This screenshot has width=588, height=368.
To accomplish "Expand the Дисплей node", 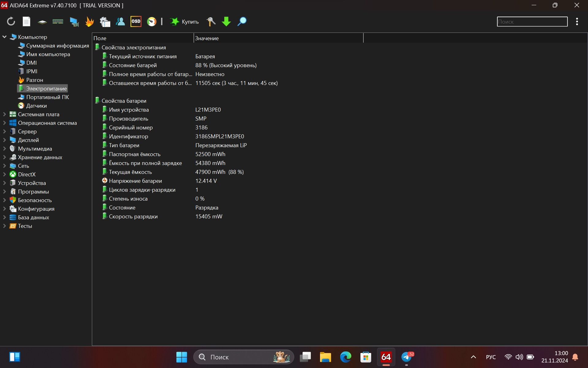I will click(x=5, y=140).
